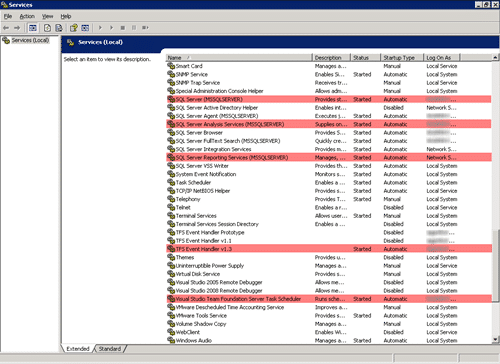Click the Export List toolbar icon
The width and height of the screenshot is (500, 364).
click(x=59, y=28)
